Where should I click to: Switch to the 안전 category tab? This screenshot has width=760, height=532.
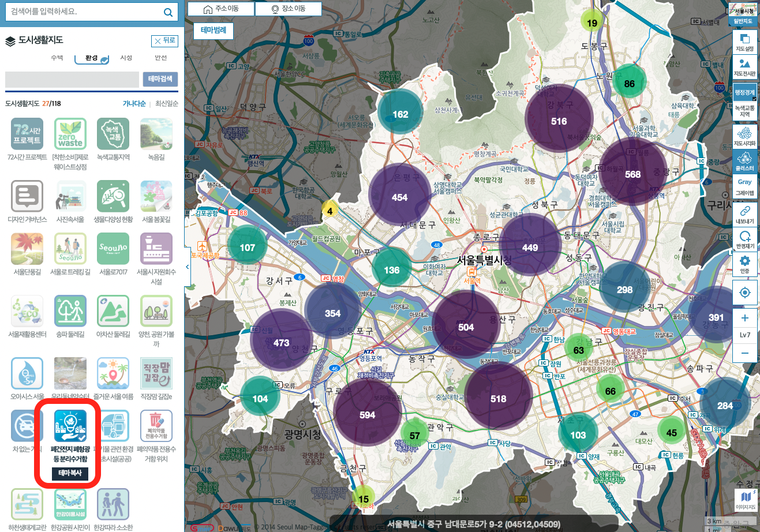click(161, 58)
